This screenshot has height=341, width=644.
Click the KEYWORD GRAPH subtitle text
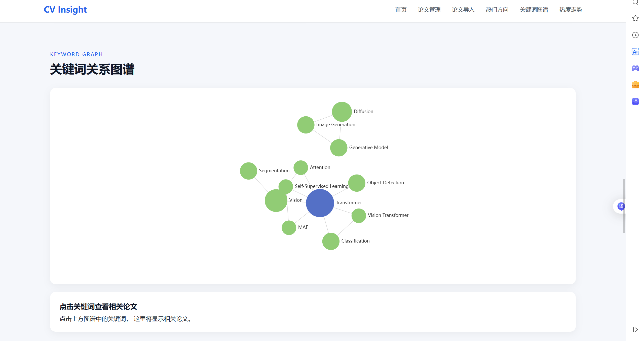click(76, 54)
